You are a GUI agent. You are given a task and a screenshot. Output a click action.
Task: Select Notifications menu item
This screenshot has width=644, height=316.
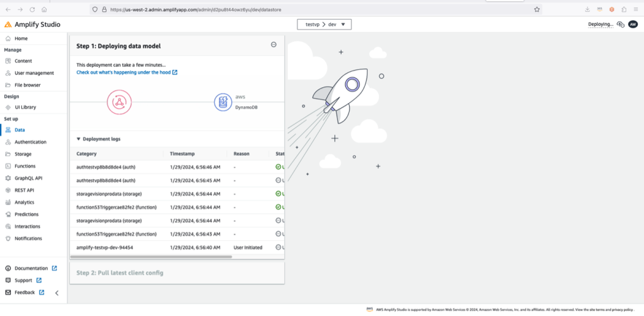28,239
